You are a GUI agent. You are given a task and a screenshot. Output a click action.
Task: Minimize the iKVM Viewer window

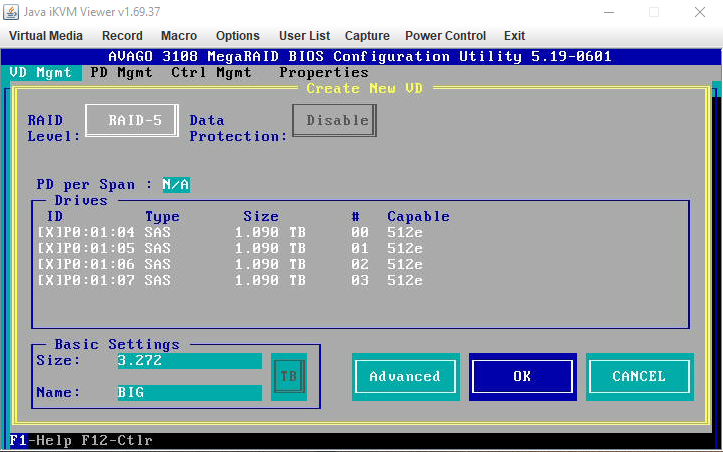pyautogui.click(x=610, y=12)
